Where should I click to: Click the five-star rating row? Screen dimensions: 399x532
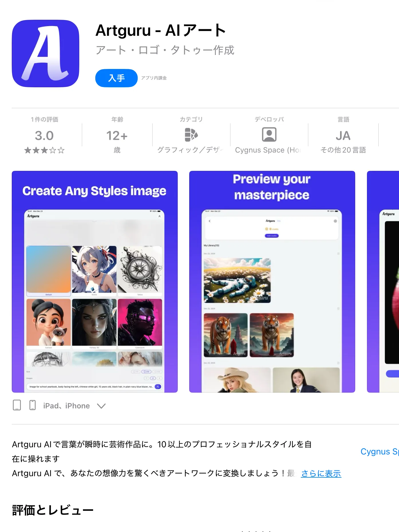tap(44, 150)
